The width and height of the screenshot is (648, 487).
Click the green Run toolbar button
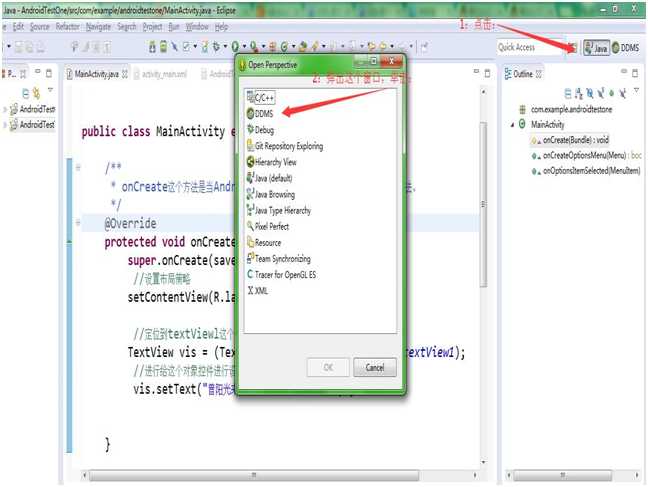coord(235,46)
